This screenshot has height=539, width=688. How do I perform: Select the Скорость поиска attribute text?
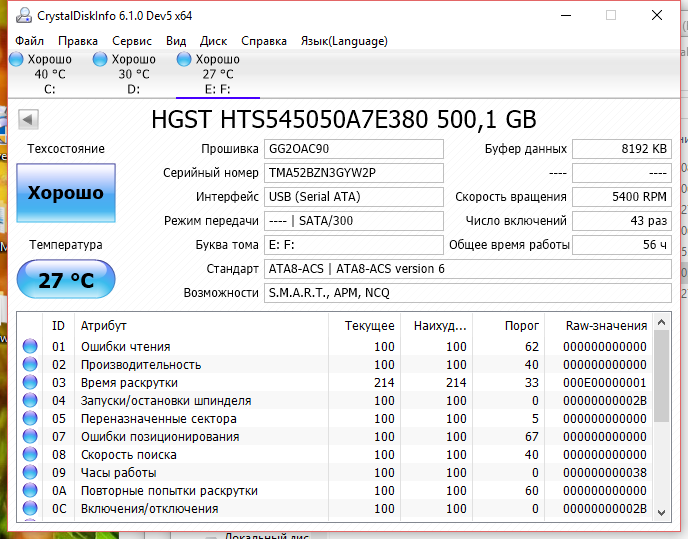pos(129,455)
